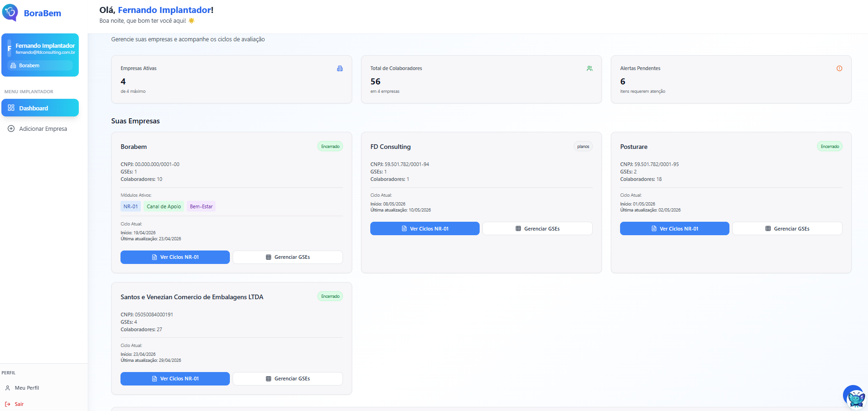Click the Borabem company chip in user card
This screenshot has width=868, height=411.
click(40, 65)
